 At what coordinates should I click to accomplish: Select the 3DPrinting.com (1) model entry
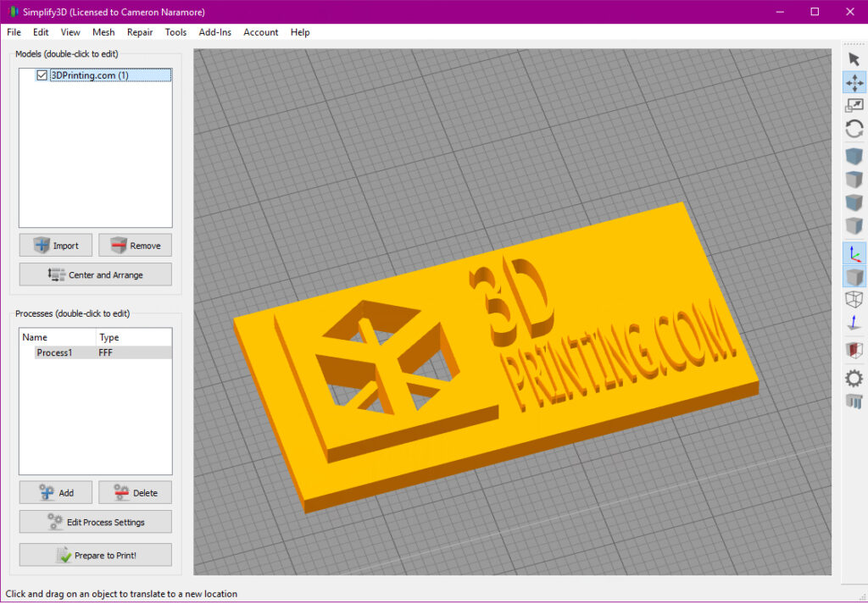click(110, 75)
